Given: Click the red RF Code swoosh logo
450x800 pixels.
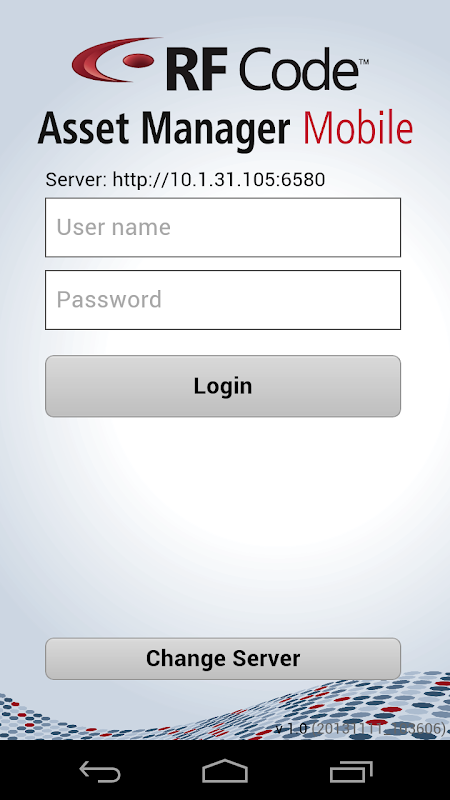Looking at the screenshot, I should click(x=115, y=59).
